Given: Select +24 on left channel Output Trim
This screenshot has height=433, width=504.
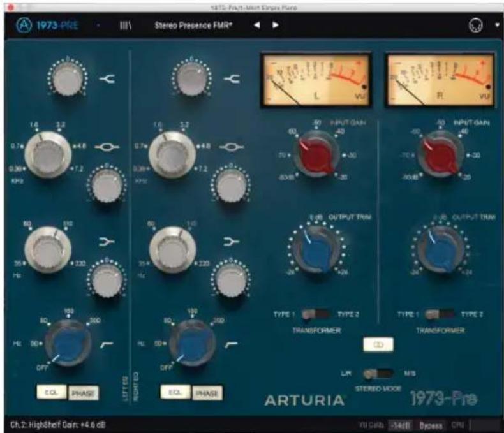Looking at the screenshot, I should pos(343,272).
